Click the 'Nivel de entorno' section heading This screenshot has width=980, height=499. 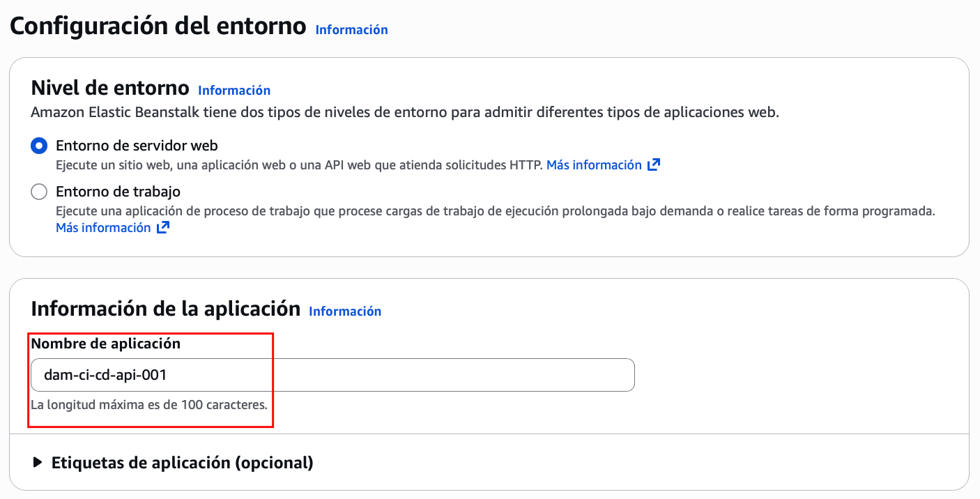click(x=110, y=89)
